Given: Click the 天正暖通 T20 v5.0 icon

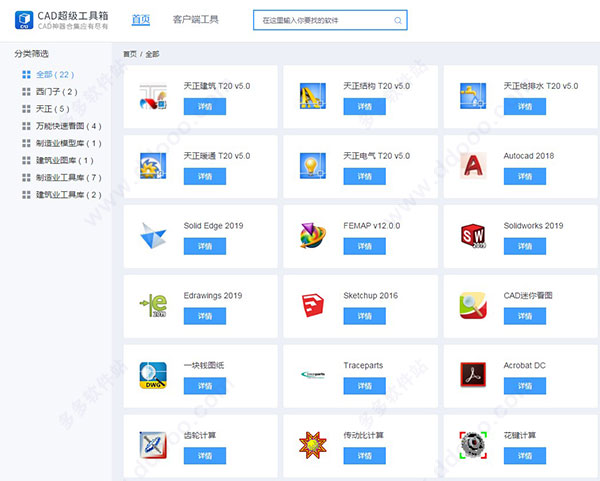Looking at the screenshot, I should pos(153,166).
